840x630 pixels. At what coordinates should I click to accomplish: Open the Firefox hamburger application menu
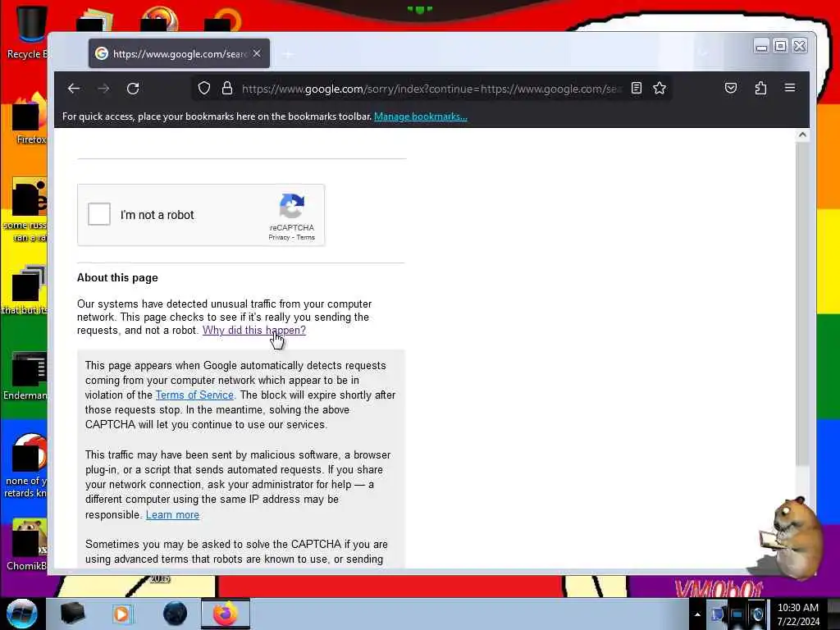tap(790, 88)
